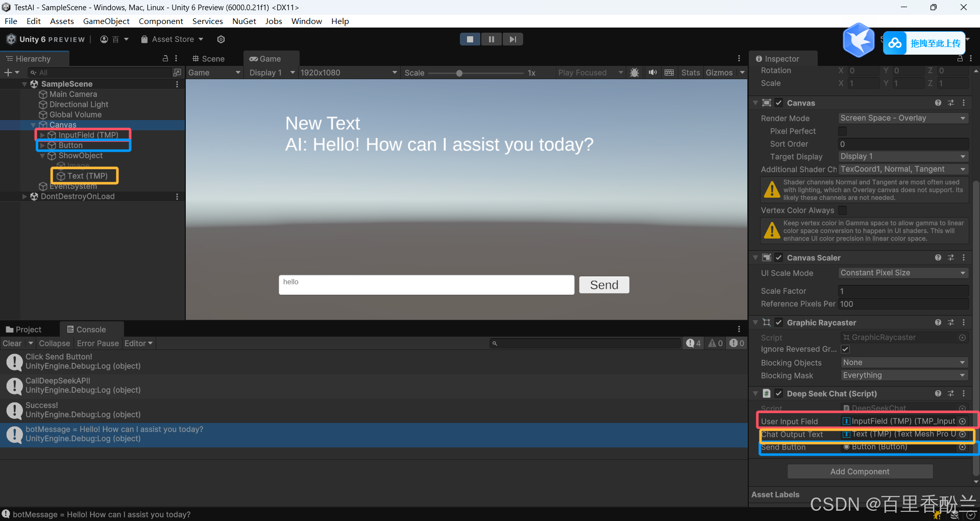This screenshot has width=980, height=521.
Task: Click the Hierarchy panel lock icon
Action: (165, 59)
